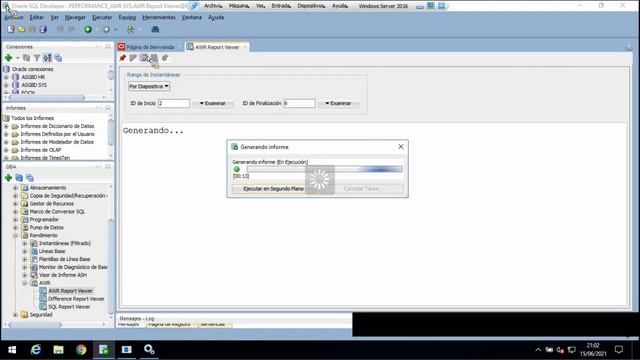Click the report generation progress bar

pos(324,169)
